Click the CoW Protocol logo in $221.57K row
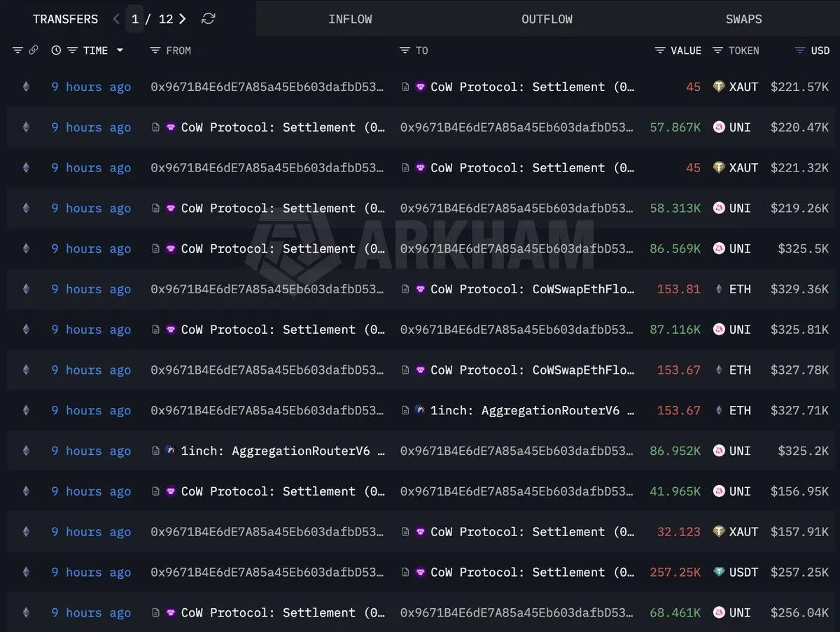Image resolution: width=840 pixels, height=632 pixels. (420, 87)
